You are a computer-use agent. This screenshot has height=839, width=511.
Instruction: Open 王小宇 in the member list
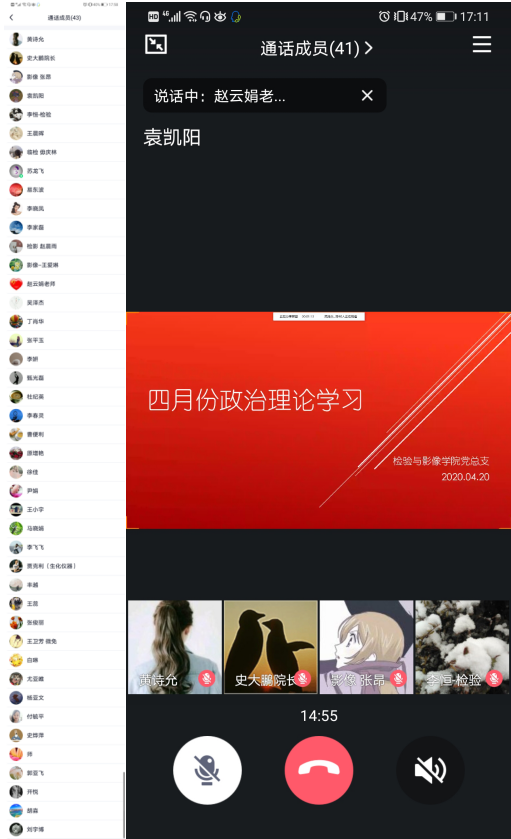pos(63,509)
